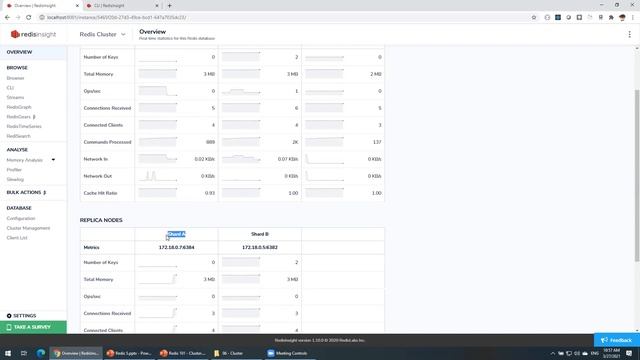Viewport: 640px width, 360px height.
Task: Open the browser Extensions puzzle icon
Action: pos(611,18)
